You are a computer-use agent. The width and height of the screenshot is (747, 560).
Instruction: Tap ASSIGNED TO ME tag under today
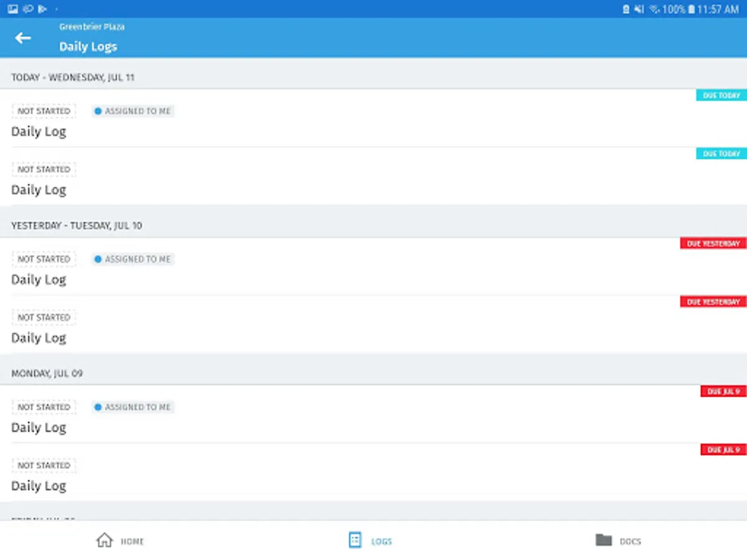(x=133, y=111)
